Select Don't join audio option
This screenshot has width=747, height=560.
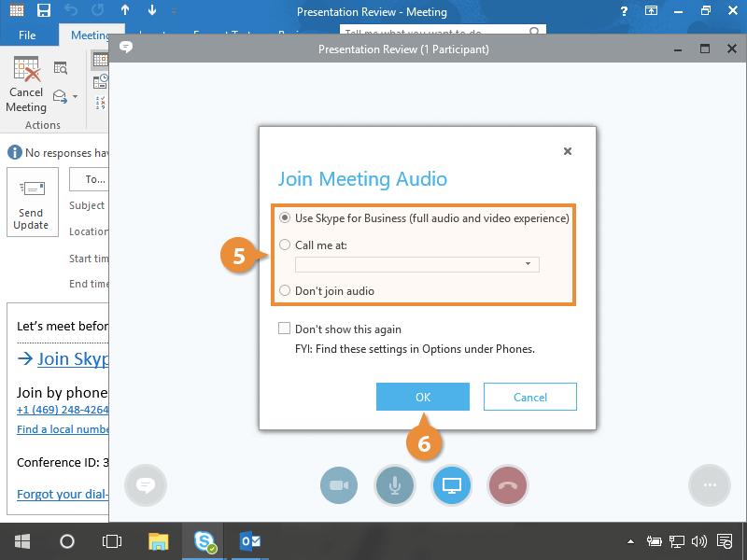[x=285, y=291]
